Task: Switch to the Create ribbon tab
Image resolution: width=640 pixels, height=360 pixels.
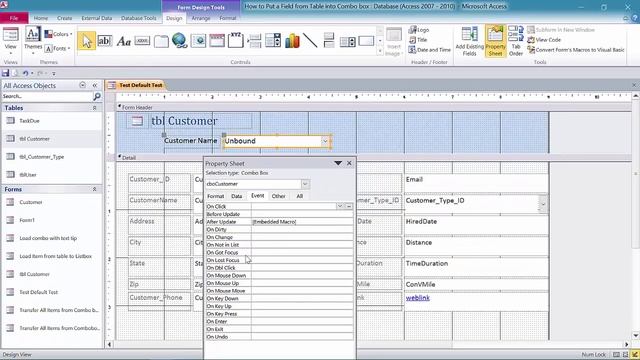Action: (x=64, y=18)
